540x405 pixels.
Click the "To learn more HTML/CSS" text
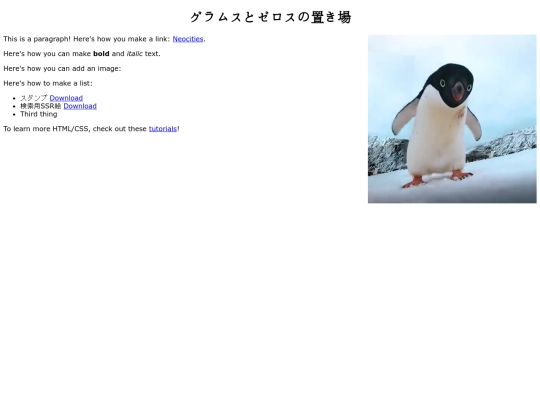(46, 129)
